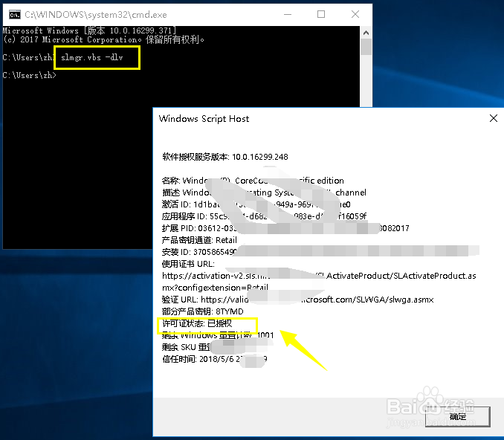This screenshot has width=504, height=440.
Task: Maximize the cmd.exe window
Action: [321, 14]
